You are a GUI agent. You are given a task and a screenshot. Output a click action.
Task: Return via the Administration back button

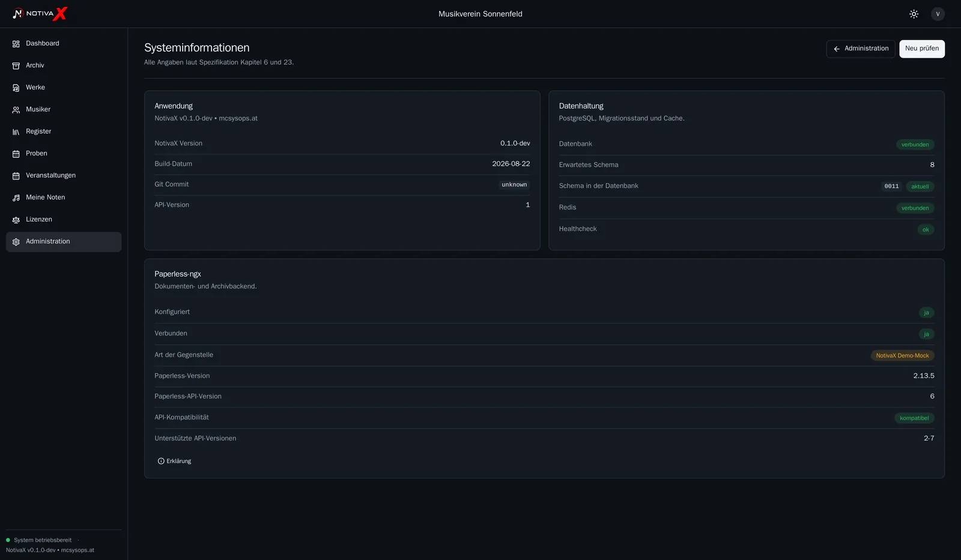(861, 49)
